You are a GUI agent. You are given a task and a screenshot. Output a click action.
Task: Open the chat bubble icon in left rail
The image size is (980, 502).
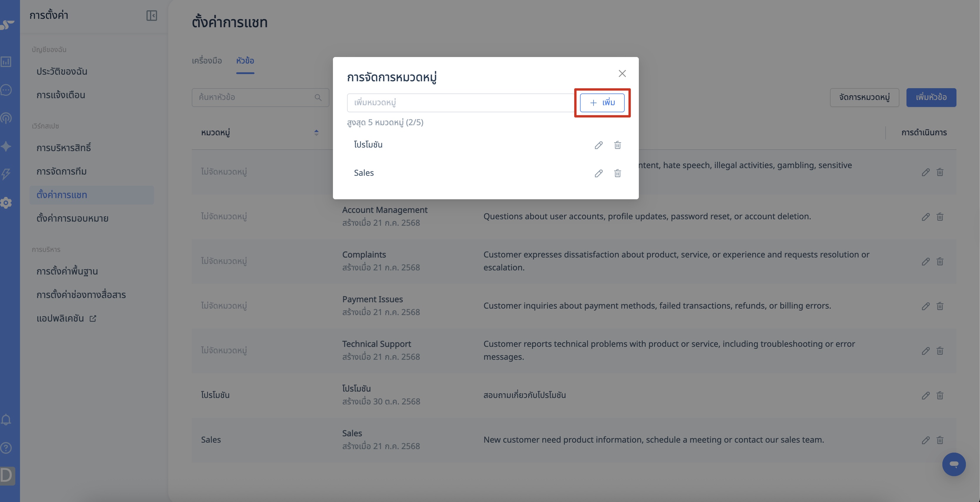click(x=6, y=90)
